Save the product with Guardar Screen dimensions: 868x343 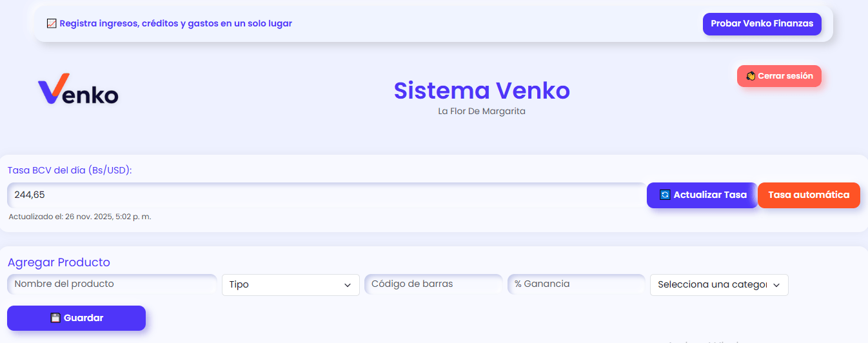76,318
